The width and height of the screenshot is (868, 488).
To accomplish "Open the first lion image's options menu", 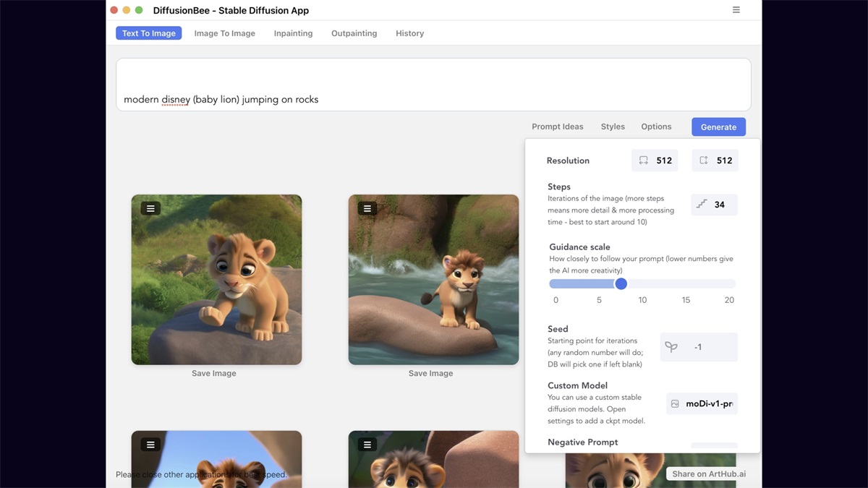I will 150,207.
